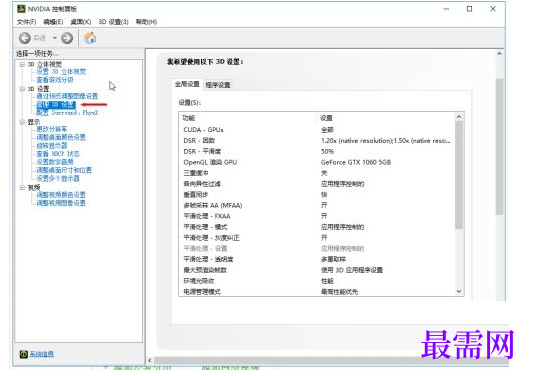Select the 垂直同步 setting row

click(x=317, y=194)
